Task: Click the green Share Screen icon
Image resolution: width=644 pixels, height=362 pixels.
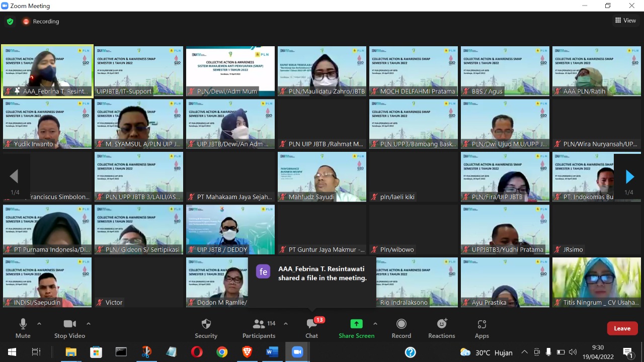Action: point(356,324)
